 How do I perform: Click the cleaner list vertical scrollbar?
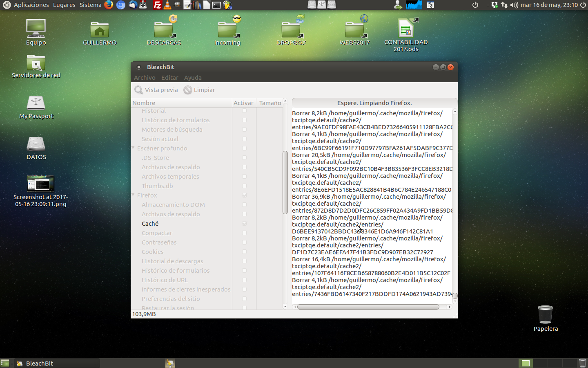point(285,182)
